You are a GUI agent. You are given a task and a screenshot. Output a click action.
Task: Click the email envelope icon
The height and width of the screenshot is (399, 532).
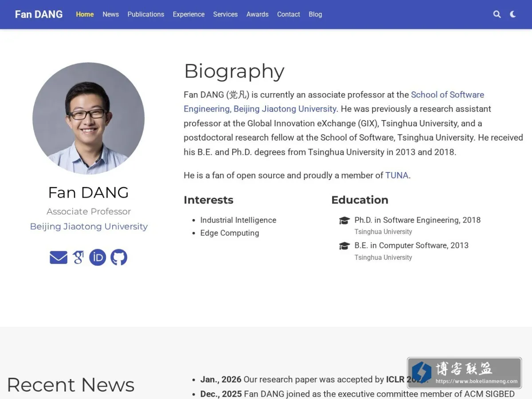pyautogui.click(x=59, y=257)
